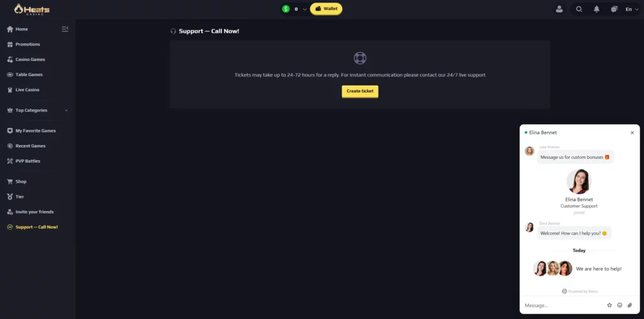Click the Create ticket button
This screenshot has width=644, height=319.
click(x=360, y=91)
